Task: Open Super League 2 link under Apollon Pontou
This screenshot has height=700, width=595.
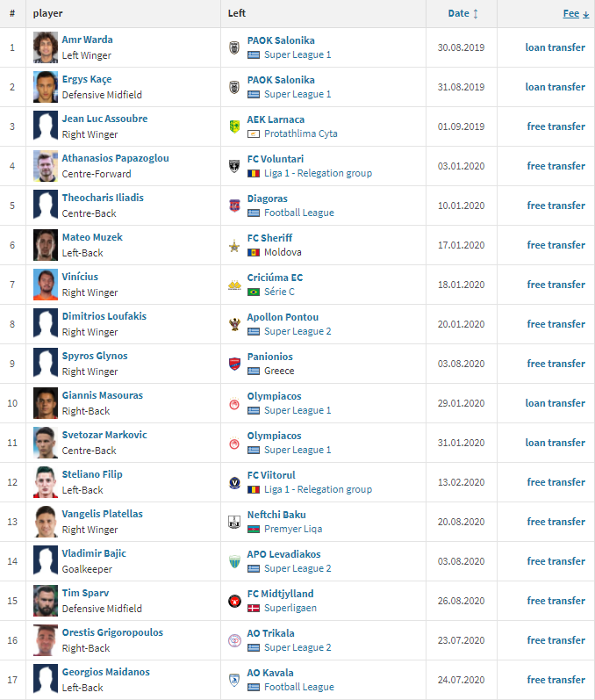Action: (297, 331)
